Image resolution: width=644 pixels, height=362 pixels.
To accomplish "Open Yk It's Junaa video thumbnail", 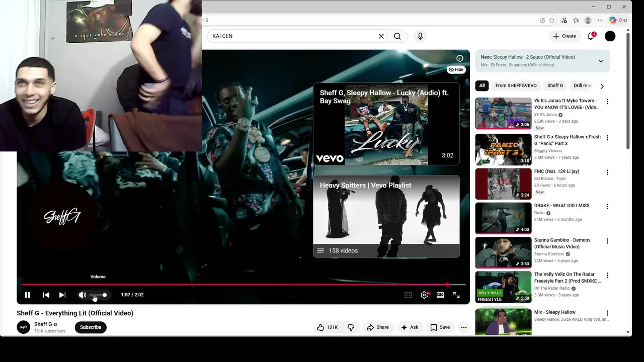I will tap(503, 113).
